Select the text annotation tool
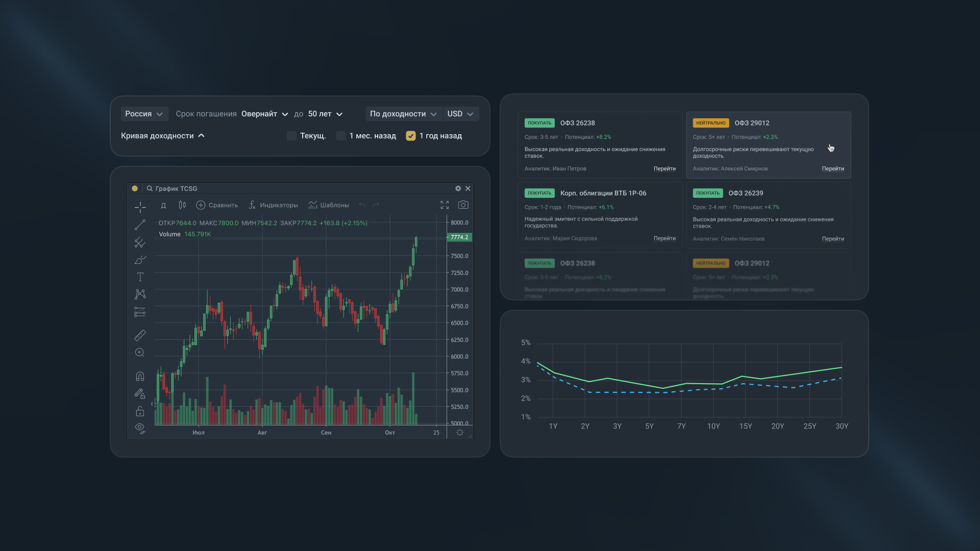Screen dimensions: 980x551 pyautogui.click(x=140, y=277)
